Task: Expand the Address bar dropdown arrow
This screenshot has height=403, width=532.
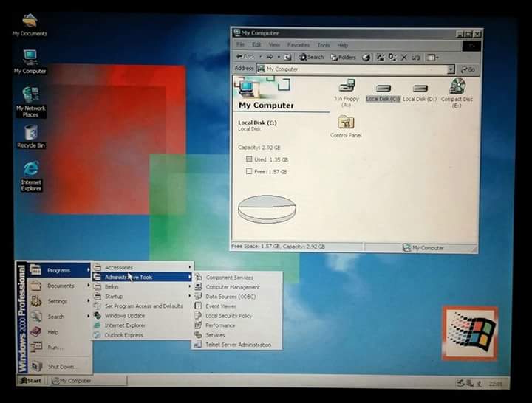Action: (x=451, y=69)
